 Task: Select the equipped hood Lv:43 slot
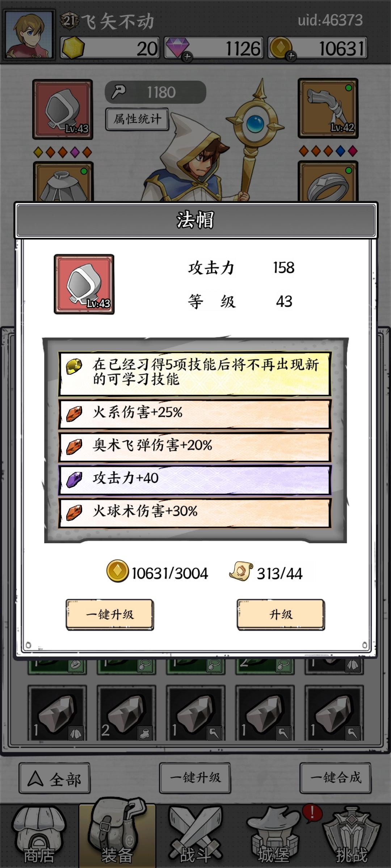tap(63, 109)
